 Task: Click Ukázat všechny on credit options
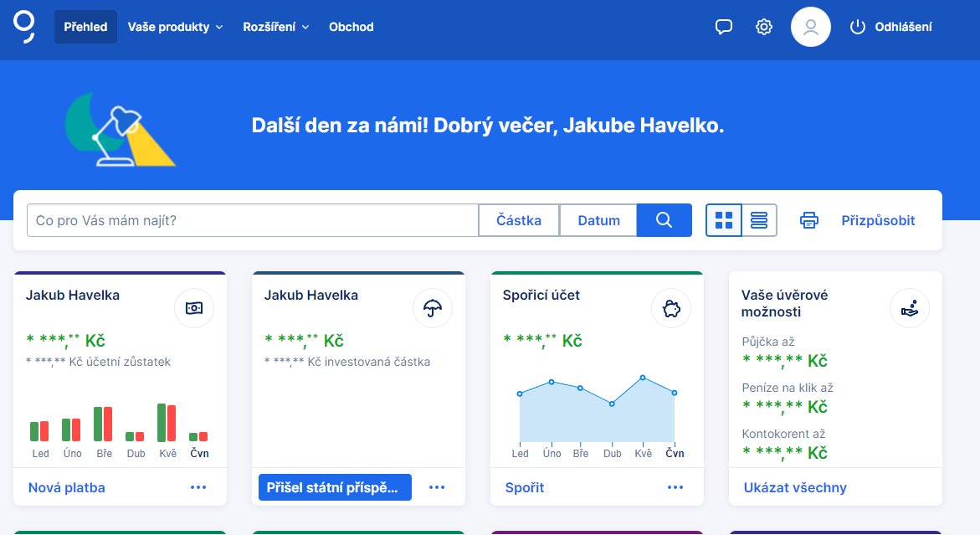[795, 487]
